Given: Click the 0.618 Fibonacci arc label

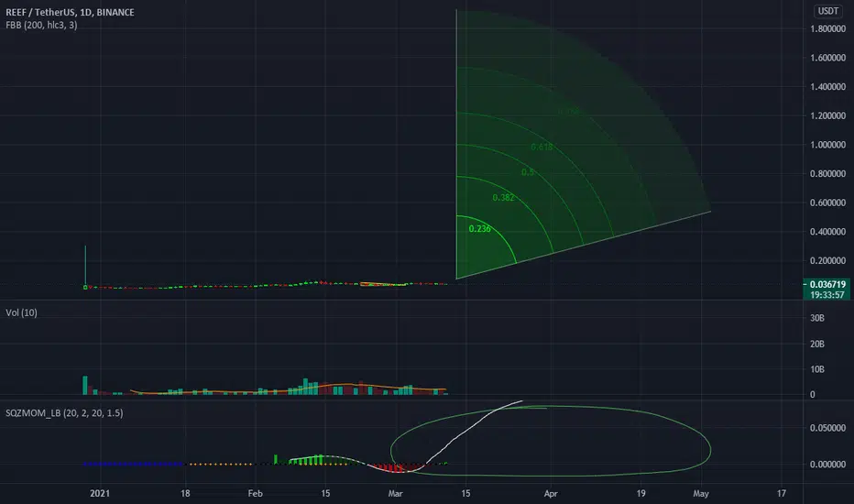Looking at the screenshot, I should pos(542,148).
